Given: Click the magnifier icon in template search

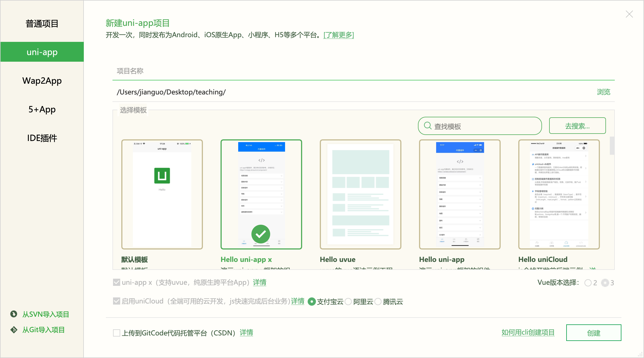Looking at the screenshot, I should point(428,126).
